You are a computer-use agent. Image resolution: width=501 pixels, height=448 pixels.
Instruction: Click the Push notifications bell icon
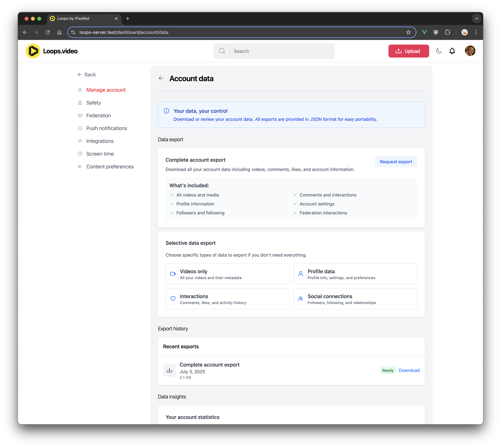click(x=80, y=128)
